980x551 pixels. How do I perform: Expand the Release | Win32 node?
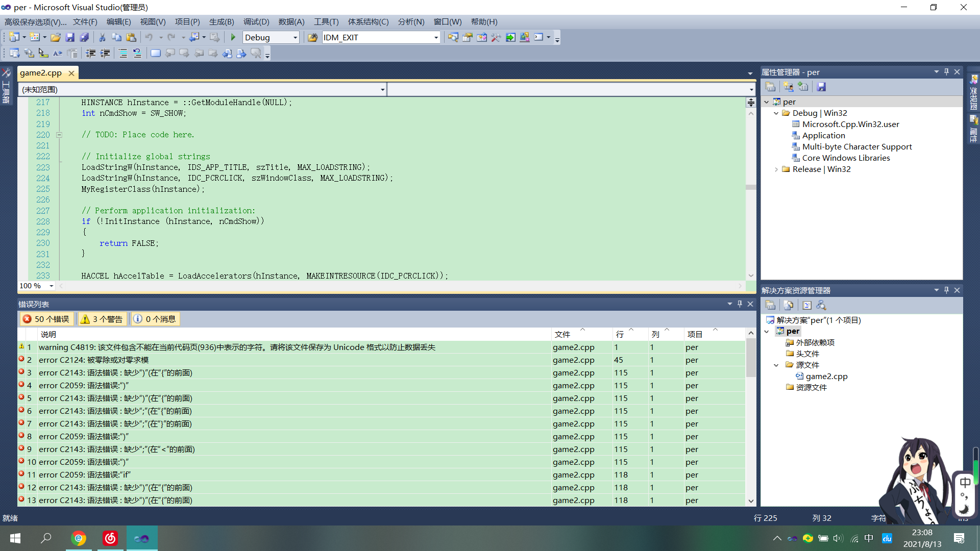(x=777, y=169)
